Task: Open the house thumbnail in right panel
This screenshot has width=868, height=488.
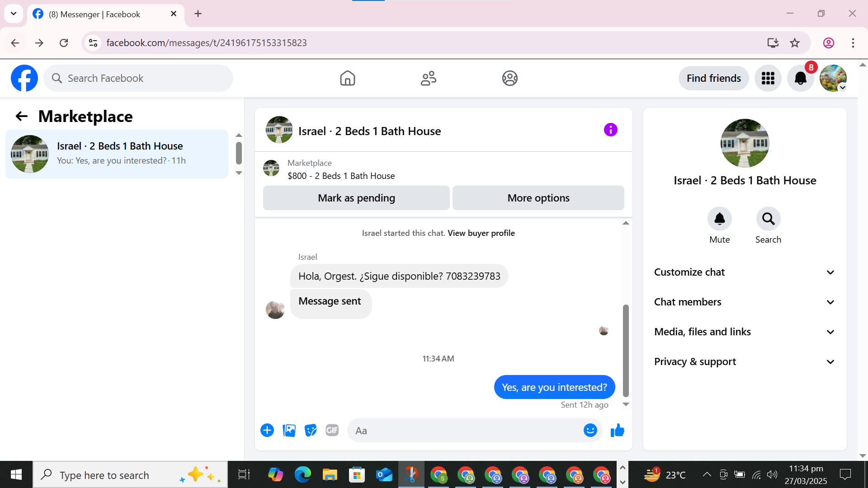Action: [745, 143]
